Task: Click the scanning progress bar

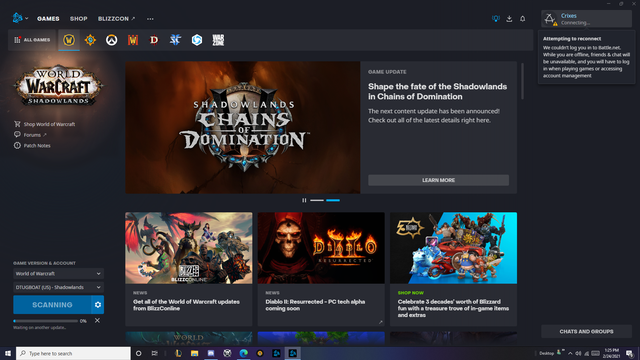Action: click(45, 321)
